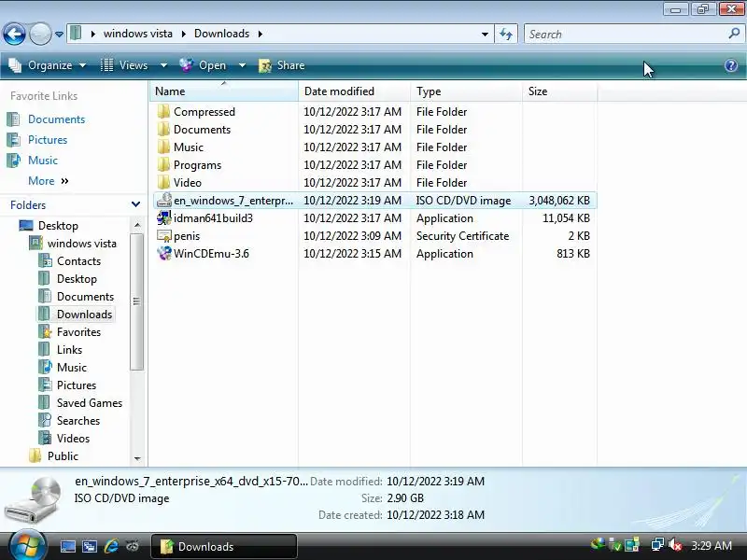The height and width of the screenshot is (560, 747).
Task: Expand arrow after Downloads breadcrumb
Action: click(x=261, y=34)
